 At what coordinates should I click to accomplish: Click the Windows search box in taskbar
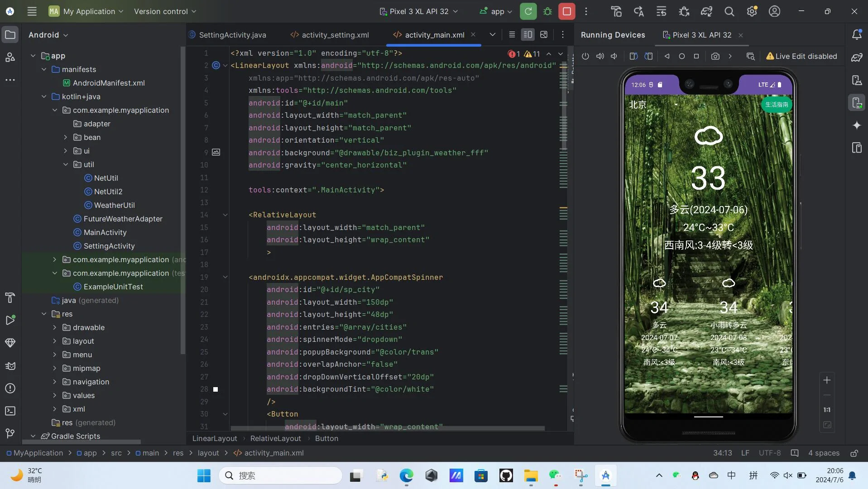click(x=281, y=475)
